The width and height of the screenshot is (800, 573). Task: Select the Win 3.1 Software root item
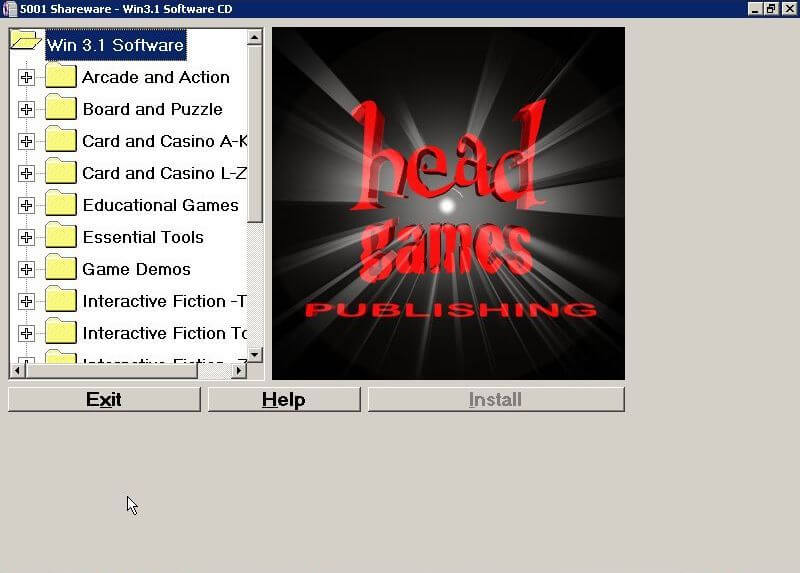(x=116, y=45)
